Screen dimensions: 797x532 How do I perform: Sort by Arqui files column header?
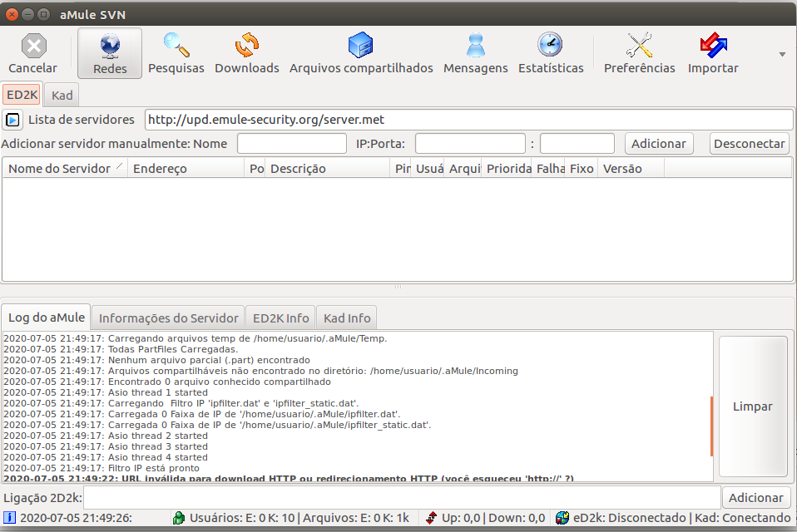point(463,168)
